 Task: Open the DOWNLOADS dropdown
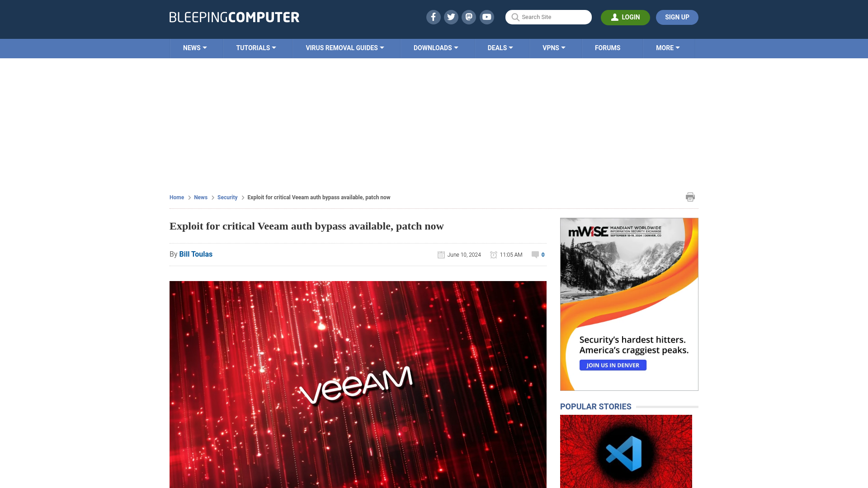pos(435,47)
